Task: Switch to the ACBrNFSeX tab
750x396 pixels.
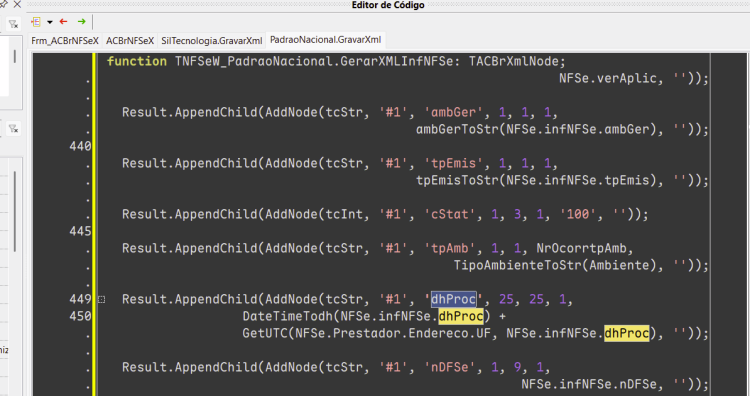Action: pyautogui.click(x=130, y=41)
